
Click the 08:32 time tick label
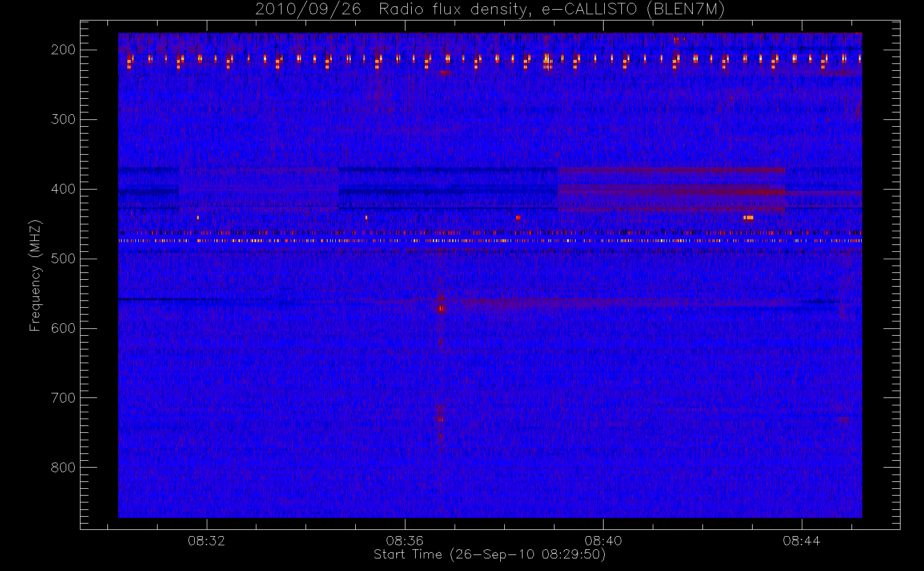[x=206, y=541]
